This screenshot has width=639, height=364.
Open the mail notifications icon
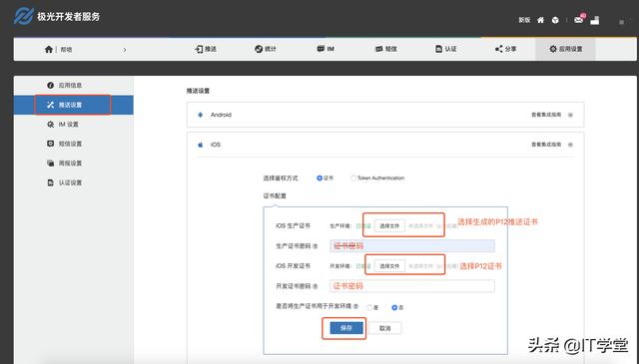578,20
